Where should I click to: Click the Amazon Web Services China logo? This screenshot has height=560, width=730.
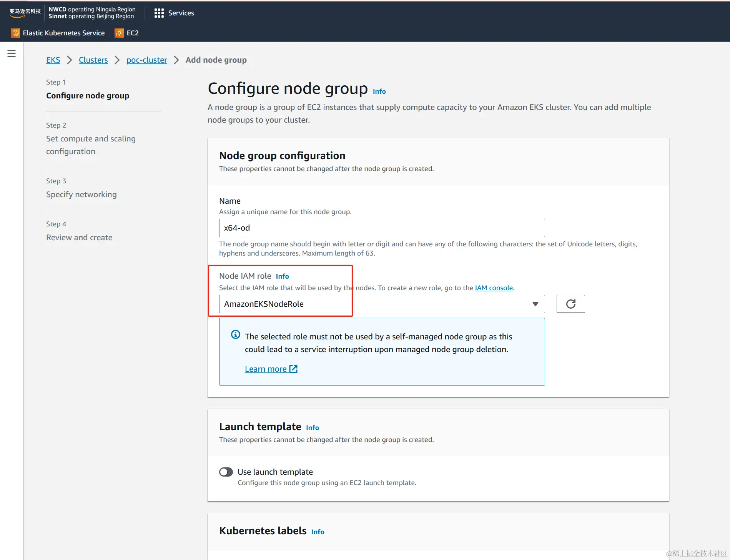click(x=25, y=13)
